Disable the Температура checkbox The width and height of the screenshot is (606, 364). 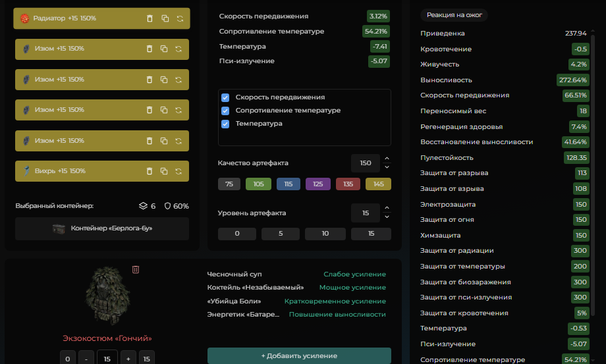click(x=225, y=124)
